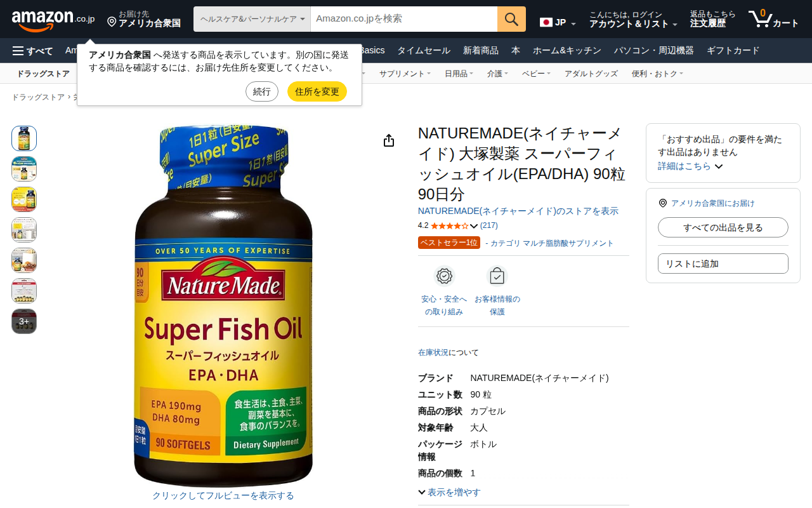812x508 pixels.
Task: Click the share icon near product image
Action: 389,140
